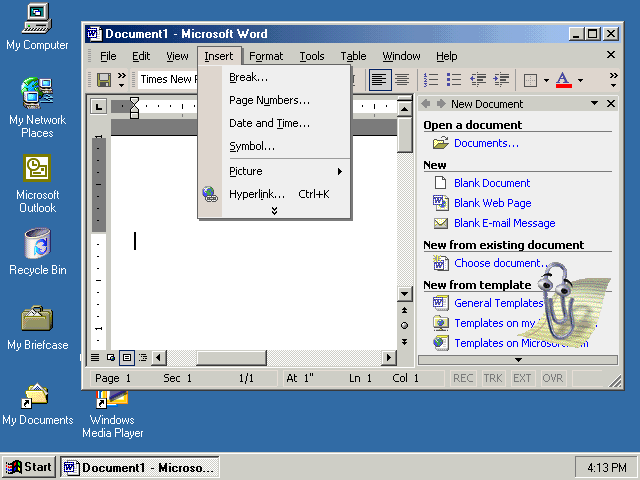This screenshot has height=480, width=640.
Task: Click vertical scrollbar up arrow
Action: tap(404, 109)
